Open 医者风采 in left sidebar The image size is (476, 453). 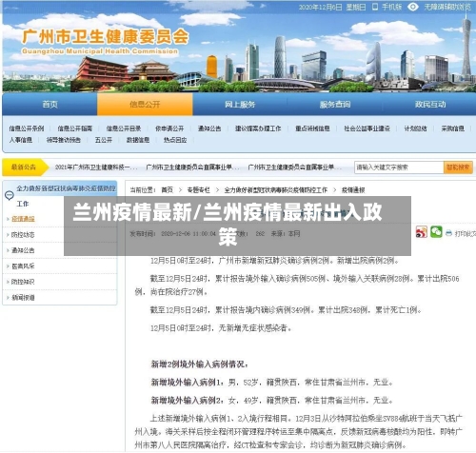pos(23,266)
